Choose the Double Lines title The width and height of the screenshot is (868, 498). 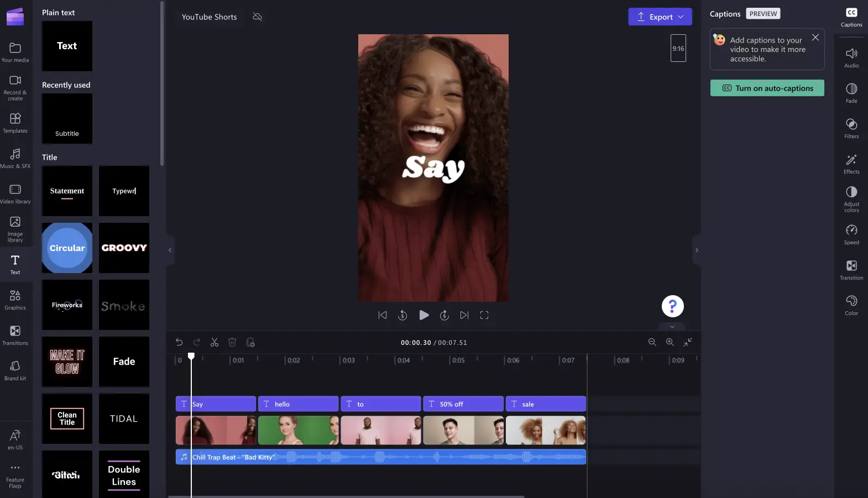[124, 475]
